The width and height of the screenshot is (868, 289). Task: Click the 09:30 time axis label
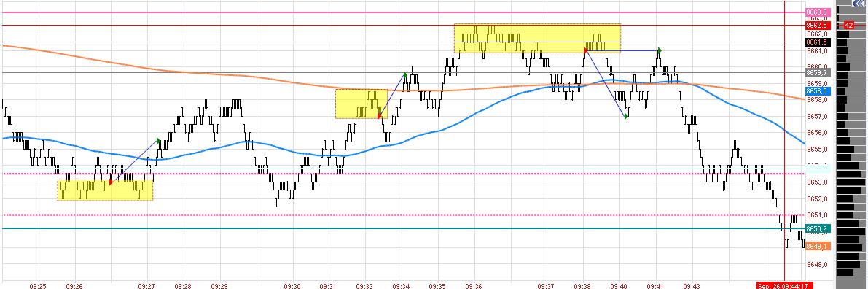(292, 286)
